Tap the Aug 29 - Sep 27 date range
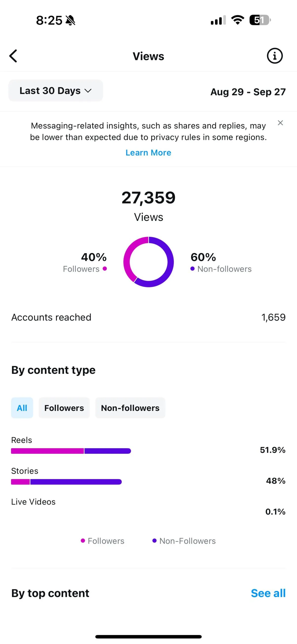The width and height of the screenshot is (297, 644). pos(248,92)
